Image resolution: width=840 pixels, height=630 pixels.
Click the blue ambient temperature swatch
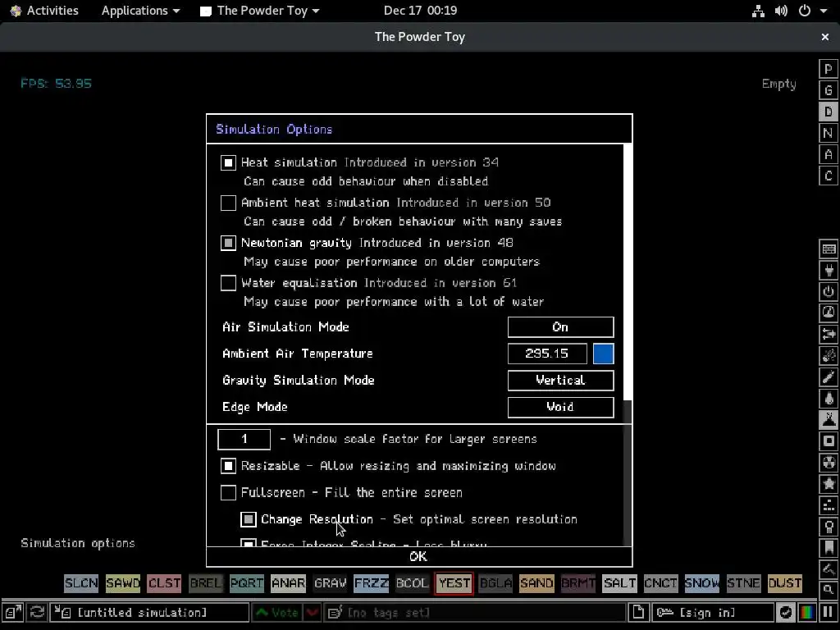pos(604,354)
